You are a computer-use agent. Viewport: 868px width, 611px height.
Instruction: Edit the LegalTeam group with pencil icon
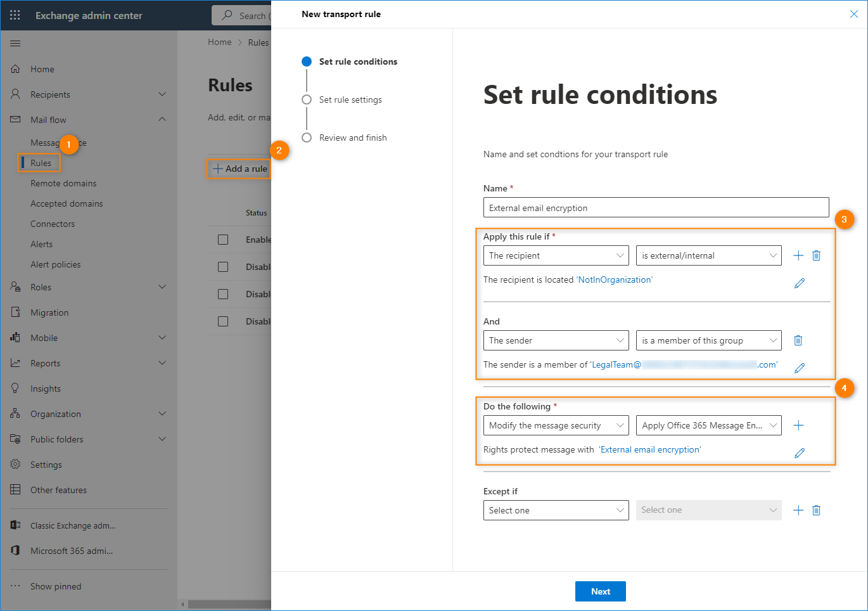click(800, 368)
